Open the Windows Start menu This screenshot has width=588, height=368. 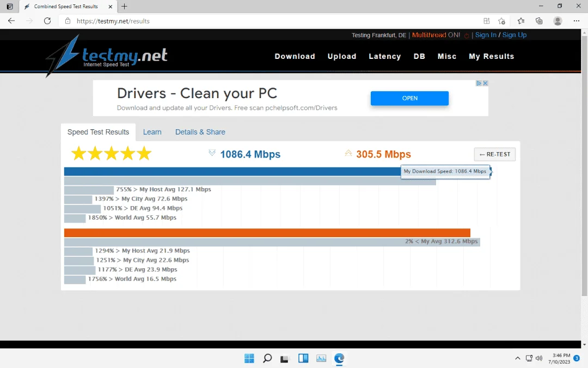click(249, 358)
